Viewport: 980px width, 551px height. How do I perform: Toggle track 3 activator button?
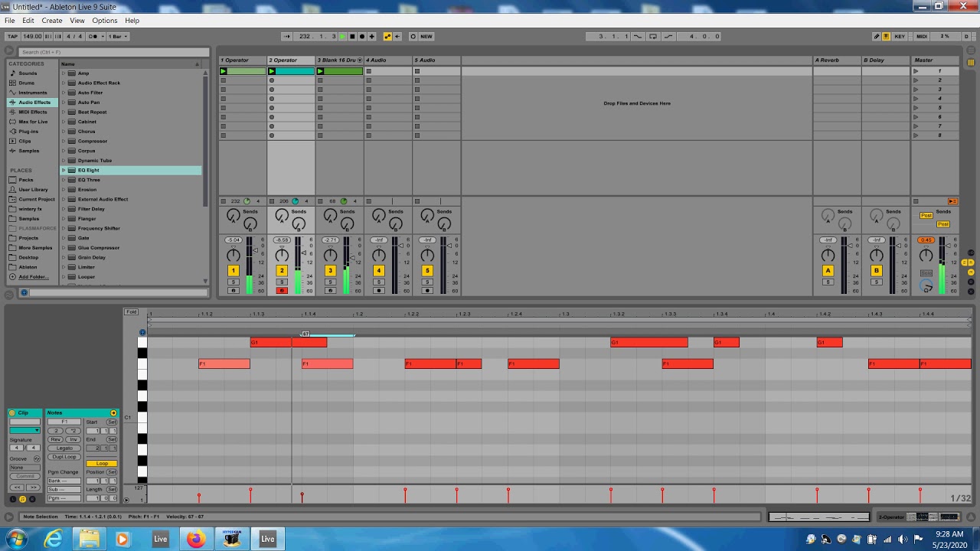tap(330, 271)
